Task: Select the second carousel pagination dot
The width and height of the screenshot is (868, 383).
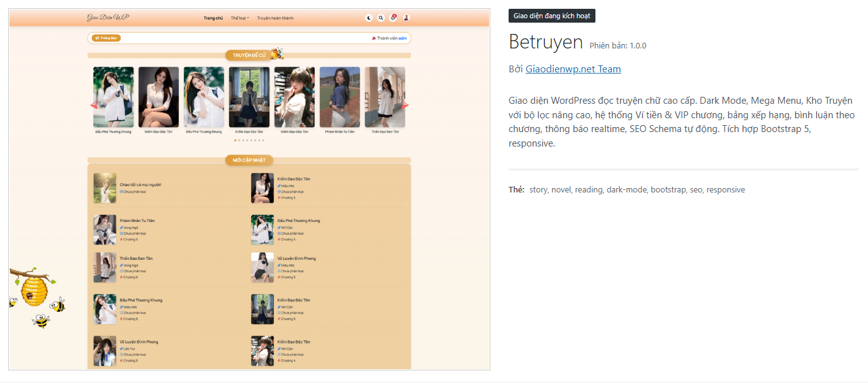Action: [x=239, y=140]
